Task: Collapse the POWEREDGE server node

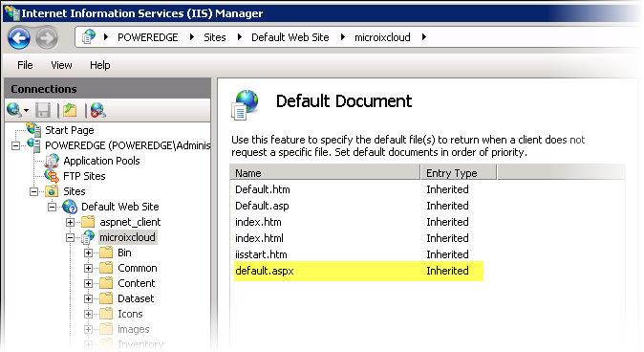Action: click(15, 145)
